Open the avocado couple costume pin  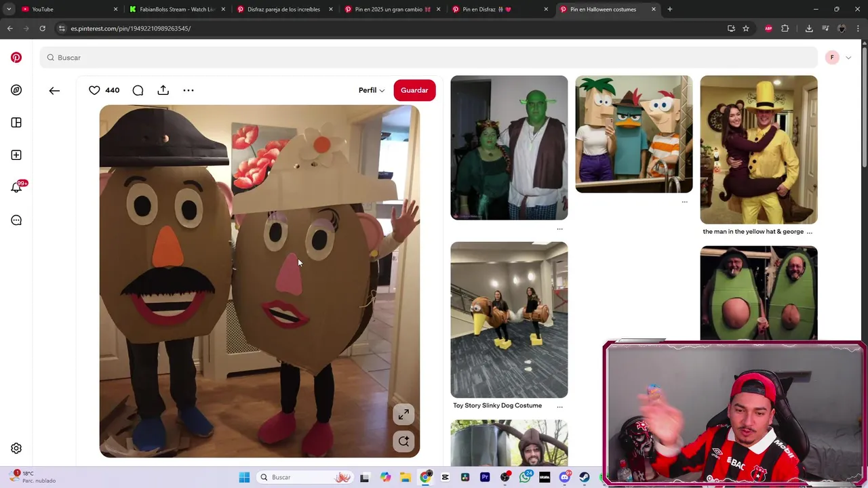coord(759,293)
